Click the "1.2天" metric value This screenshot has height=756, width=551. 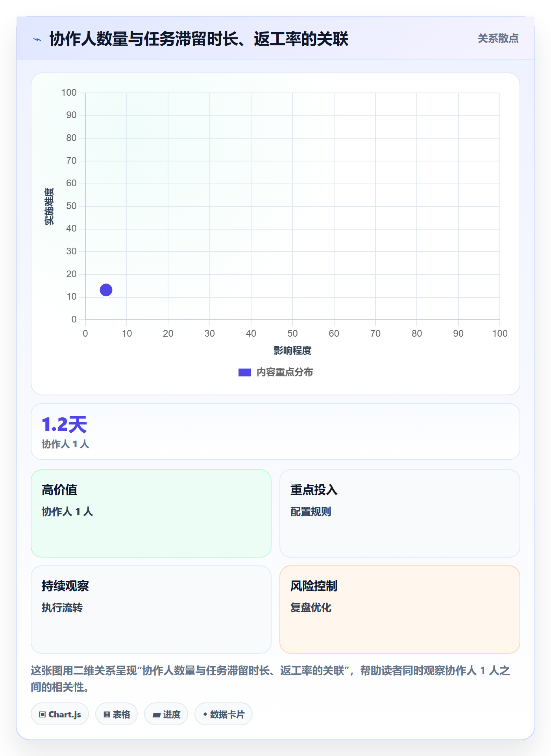click(64, 425)
